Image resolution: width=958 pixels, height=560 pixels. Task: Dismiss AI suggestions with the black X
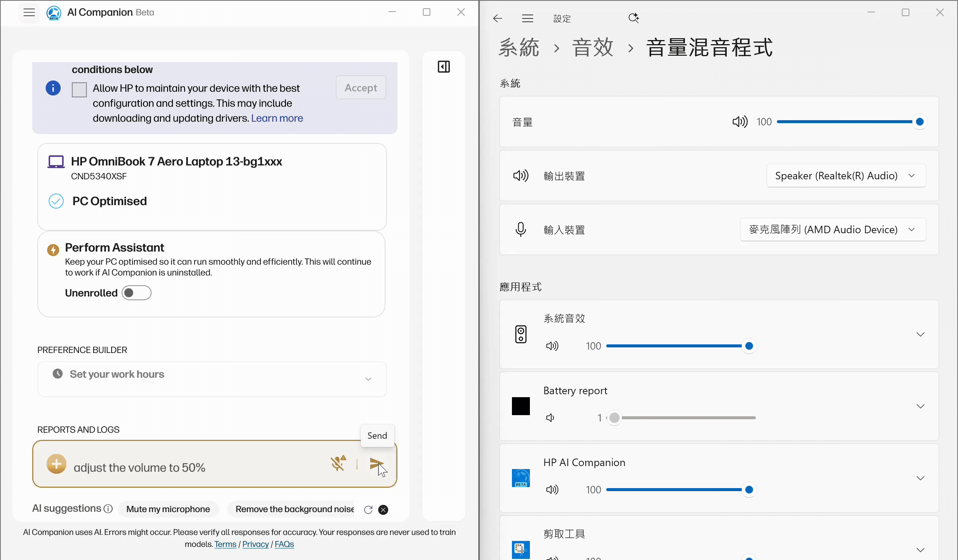click(383, 510)
